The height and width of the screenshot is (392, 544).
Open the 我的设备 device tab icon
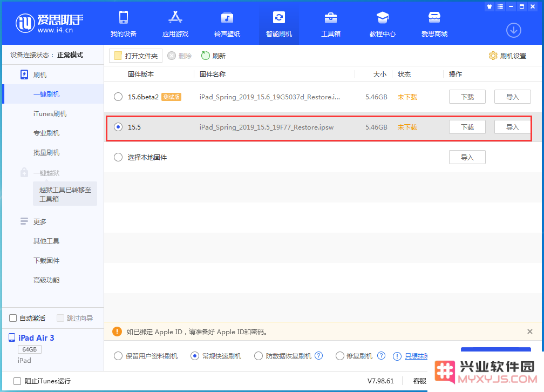point(124,17)
